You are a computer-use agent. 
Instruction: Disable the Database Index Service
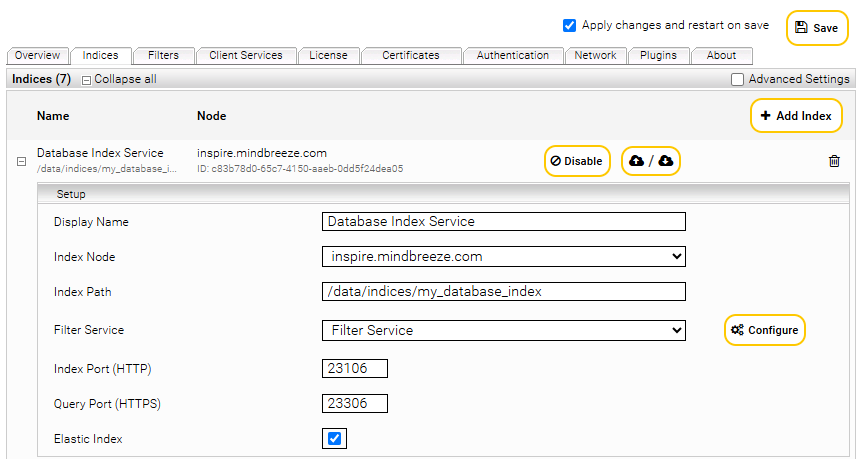point(577,161)
